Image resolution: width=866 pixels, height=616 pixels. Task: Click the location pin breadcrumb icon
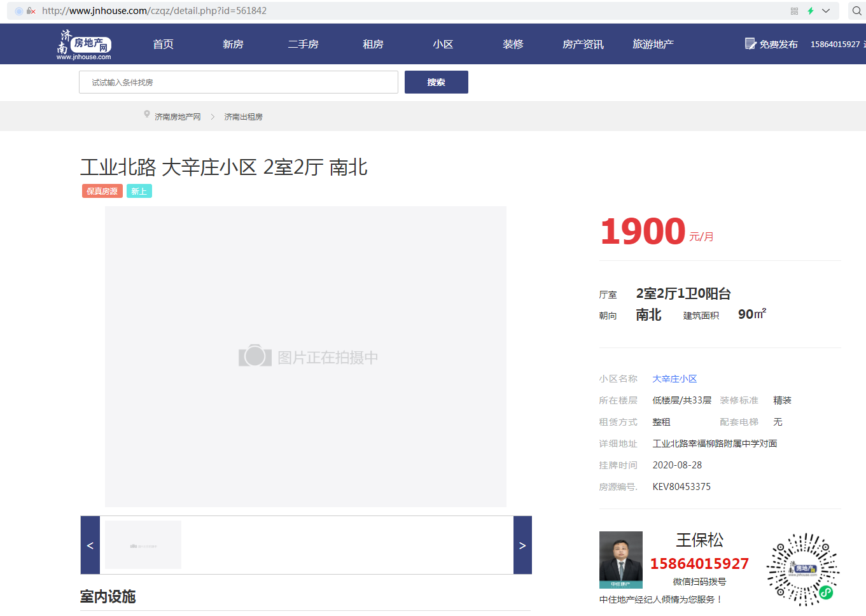pyautogui.click(x=147, y=115)
